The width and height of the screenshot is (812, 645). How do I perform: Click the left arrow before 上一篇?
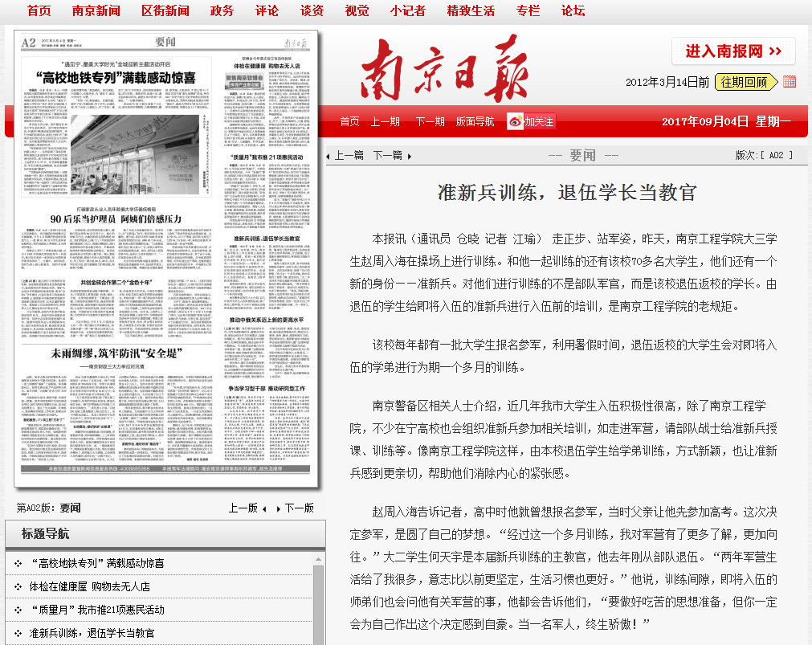click(x=328, y=156)
